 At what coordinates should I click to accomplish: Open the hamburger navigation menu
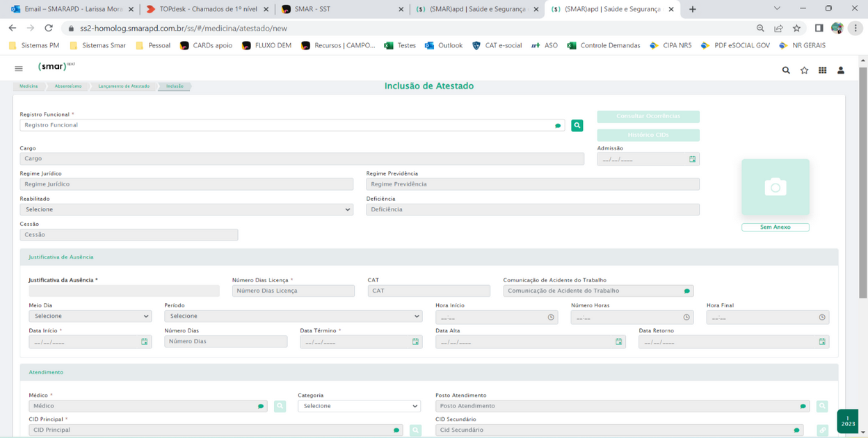(19, 68)
